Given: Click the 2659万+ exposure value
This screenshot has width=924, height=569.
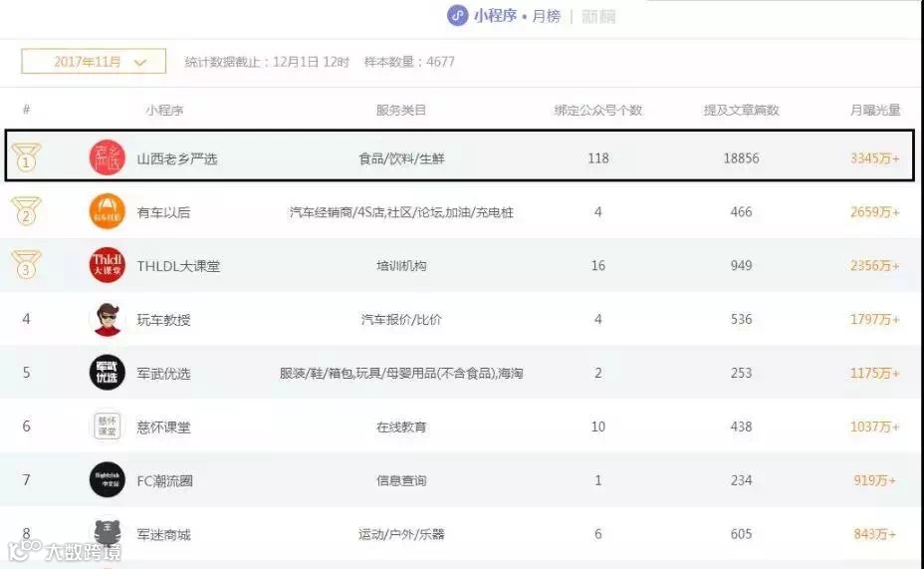Looking at the screenshot, I should 874,211.
